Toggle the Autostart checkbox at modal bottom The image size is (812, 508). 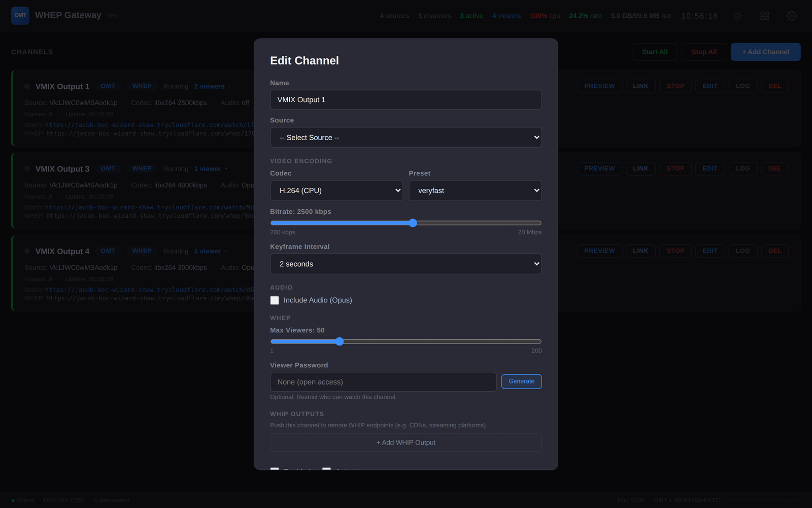click(x=327, y=470)
